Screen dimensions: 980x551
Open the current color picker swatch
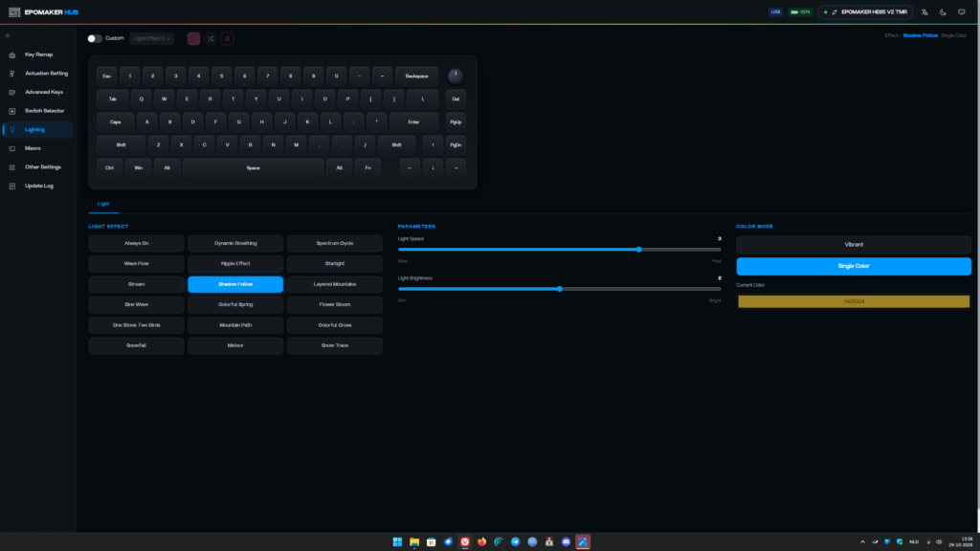coord(854,301)
